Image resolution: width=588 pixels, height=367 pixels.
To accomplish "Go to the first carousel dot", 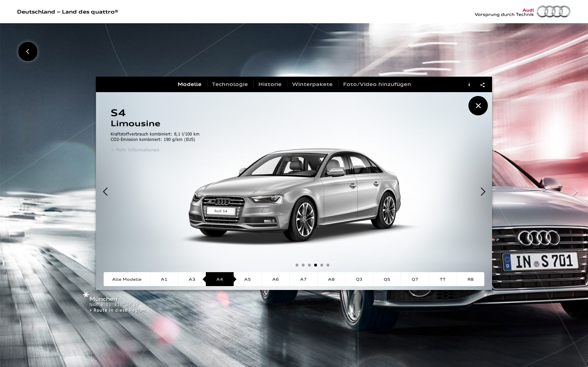I will pos(297,265).
